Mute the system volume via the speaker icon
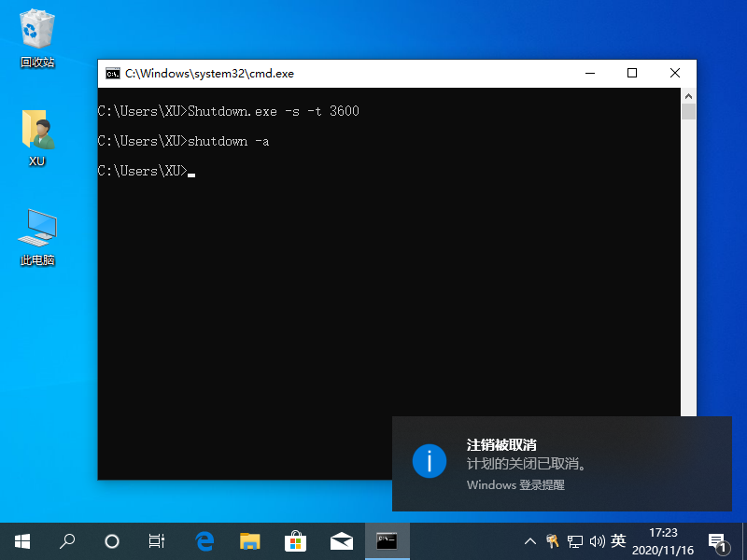The width and height of the screenshot is (747, 560). 596,541
